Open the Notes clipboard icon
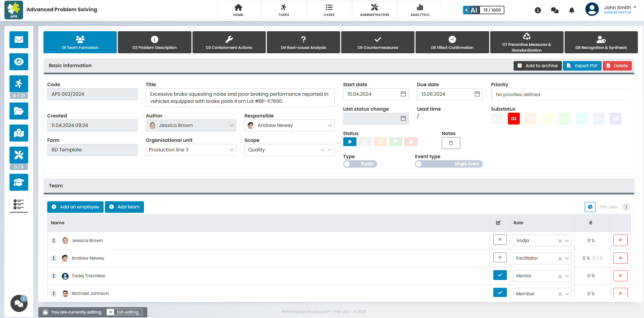This screenshot has height=318, width=644. point(450,143)
